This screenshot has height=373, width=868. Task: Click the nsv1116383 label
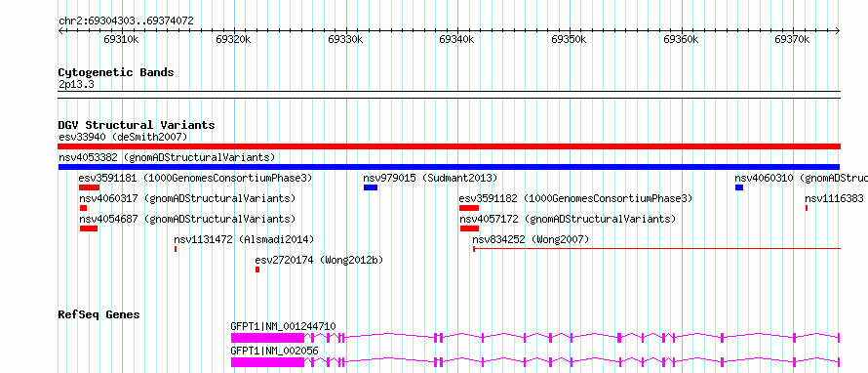tap(834, 198)
